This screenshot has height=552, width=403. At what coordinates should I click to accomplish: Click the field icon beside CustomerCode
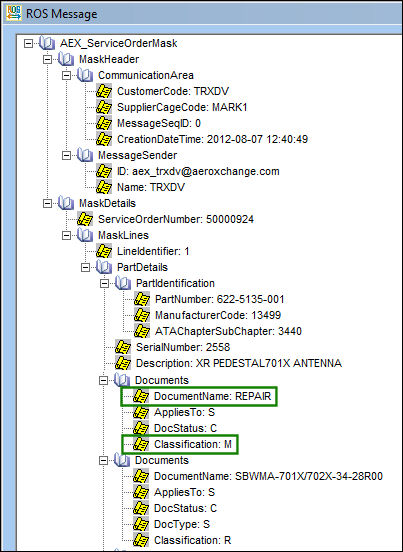pyautogui.click(x=104, y=92)
